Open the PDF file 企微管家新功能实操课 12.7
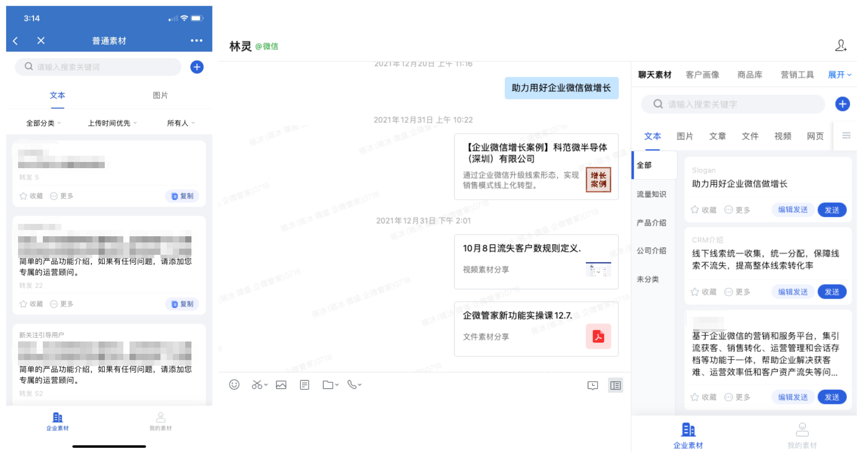 pos(536,329)
